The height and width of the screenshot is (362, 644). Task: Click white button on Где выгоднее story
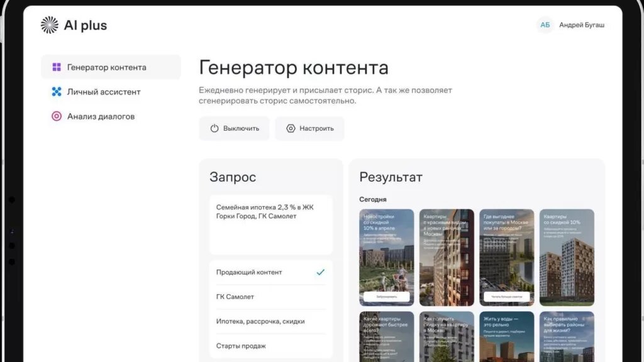(506, 297)
